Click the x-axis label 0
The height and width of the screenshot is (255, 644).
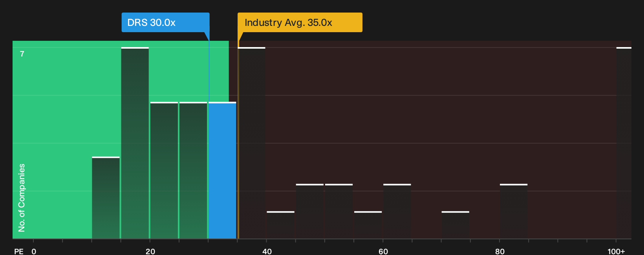click(x=34, y=251)
